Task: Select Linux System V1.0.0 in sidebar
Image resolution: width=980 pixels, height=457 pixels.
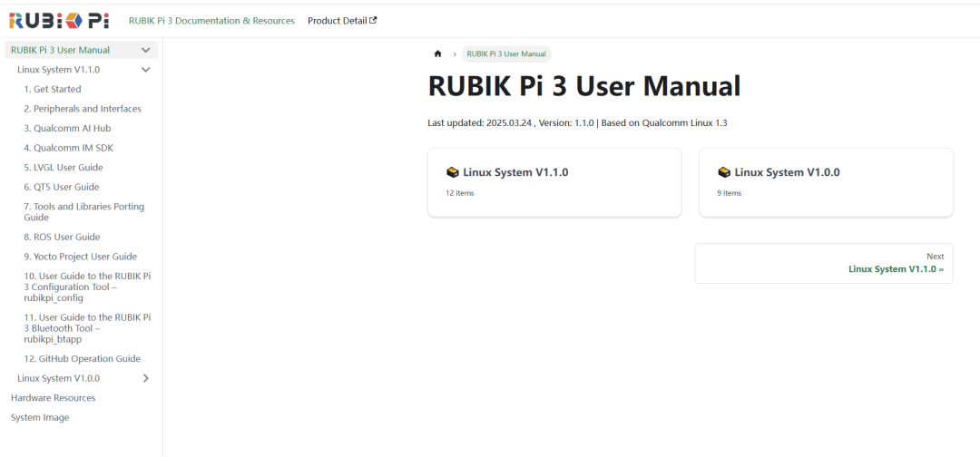Action: click(x=59, y=378)
